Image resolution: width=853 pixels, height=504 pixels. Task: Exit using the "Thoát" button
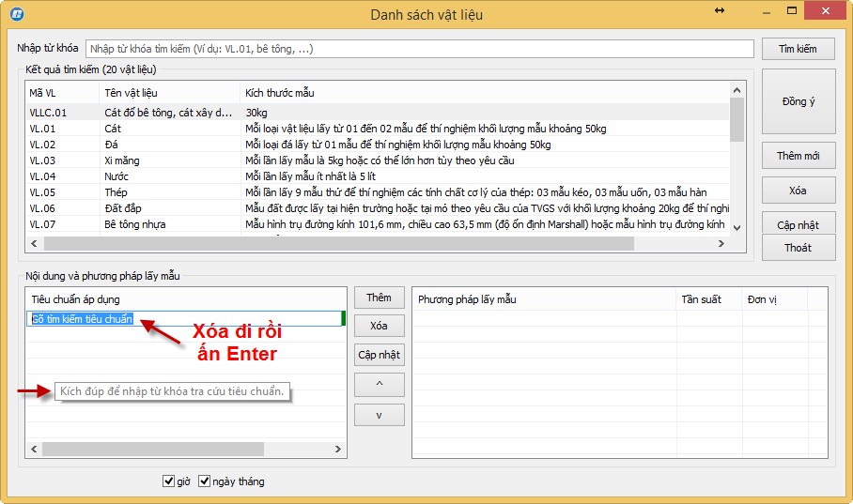(x=798, y=248)
